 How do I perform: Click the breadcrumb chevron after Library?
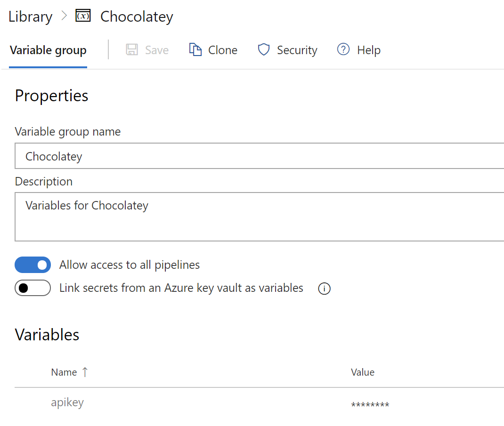[64, 16]
